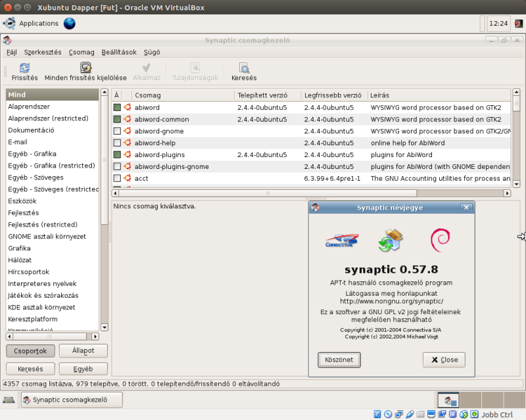Click Synaptic csomagkezelő taskbar button
526x420 pixels.
[x=72, y=400]
